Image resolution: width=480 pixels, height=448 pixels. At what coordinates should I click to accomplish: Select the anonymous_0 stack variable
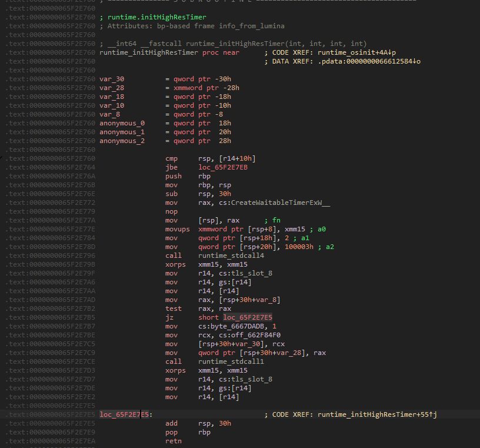[122, 123]
